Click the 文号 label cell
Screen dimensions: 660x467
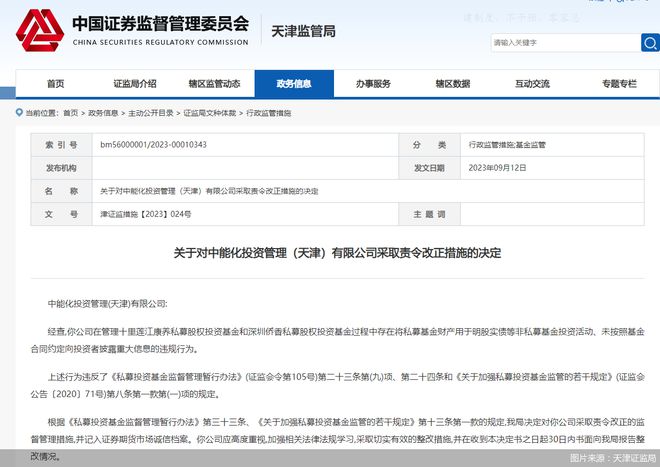pos(61,214)
